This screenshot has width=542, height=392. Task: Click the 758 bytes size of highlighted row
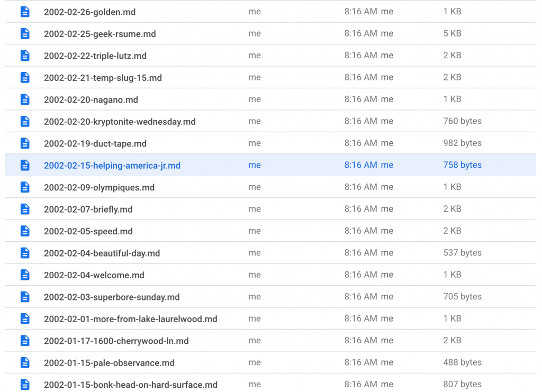pyautogui.click(x=462, y=165)
